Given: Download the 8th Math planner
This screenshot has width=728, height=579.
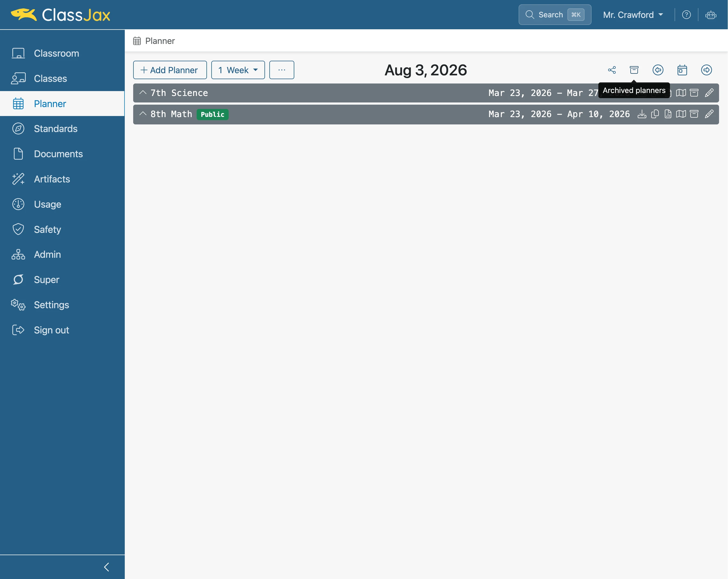Looking at the screenshot, I should pos(642,114).
